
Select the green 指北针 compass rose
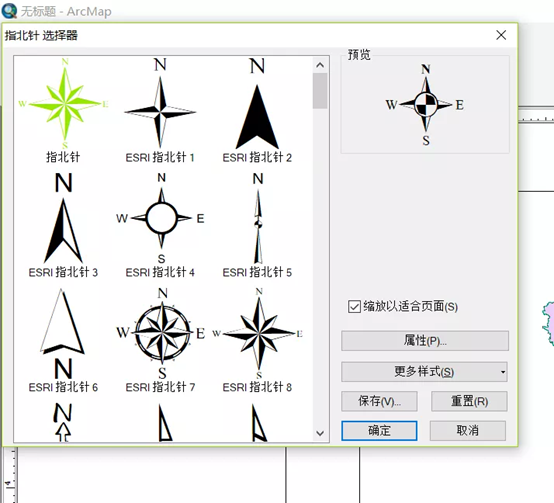tap(64, 103)
